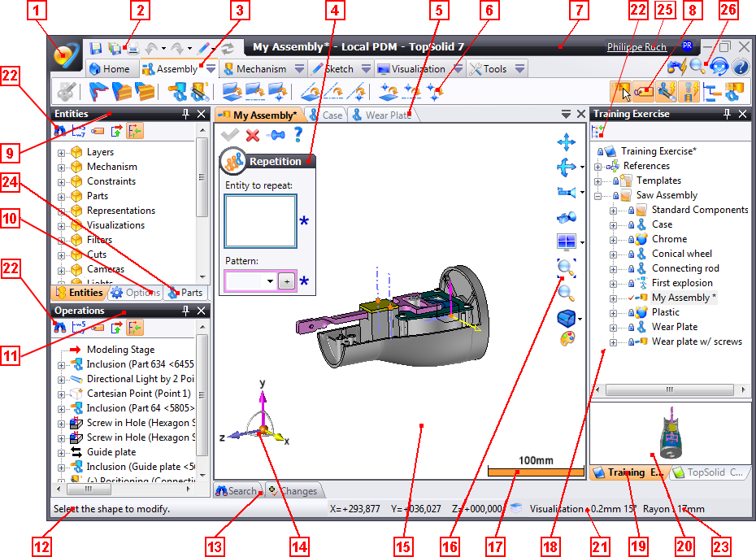The image size is (756, 557).
Task: Toggle the highlighted selection tool in right toolbar
Action: [621, 91]
